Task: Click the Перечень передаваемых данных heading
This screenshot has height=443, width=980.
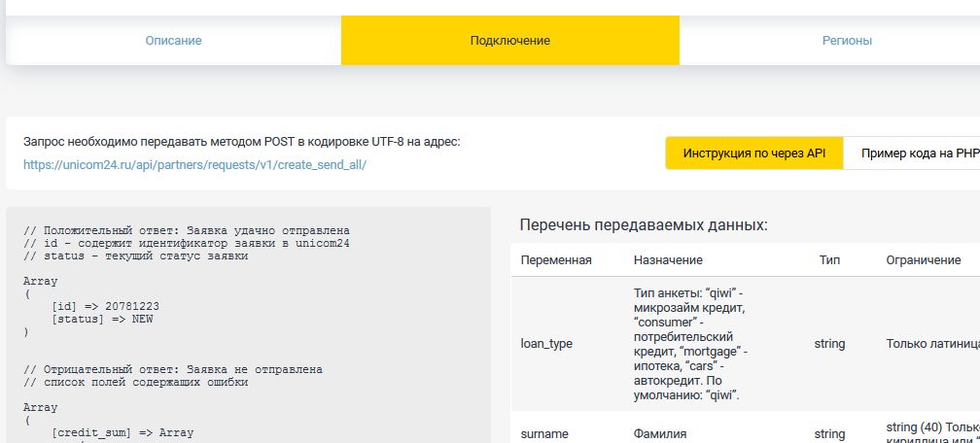Action: (x=644, y=225)
